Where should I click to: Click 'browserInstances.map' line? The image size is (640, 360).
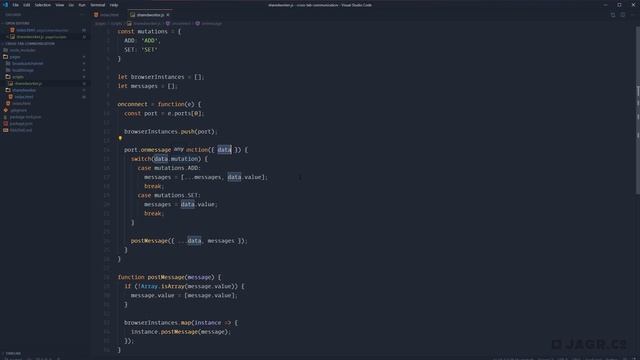[x=181, y=322]
